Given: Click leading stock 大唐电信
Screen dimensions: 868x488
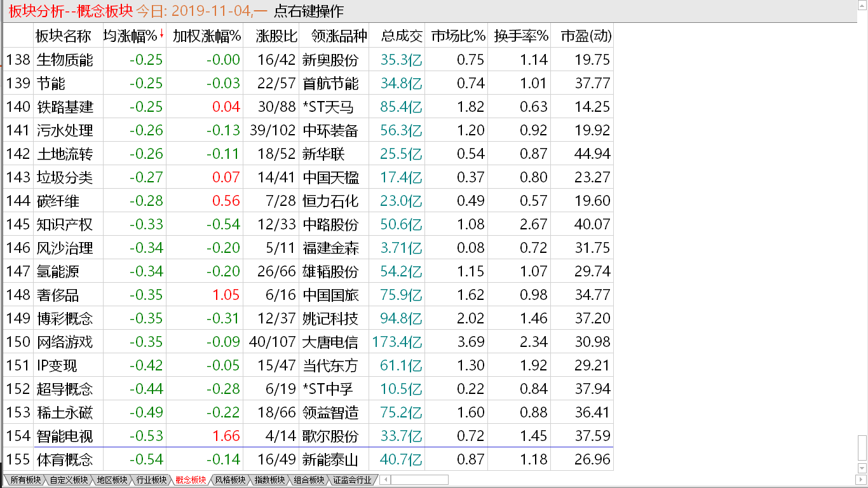Looking at the screenshot, I should point(330,342).
